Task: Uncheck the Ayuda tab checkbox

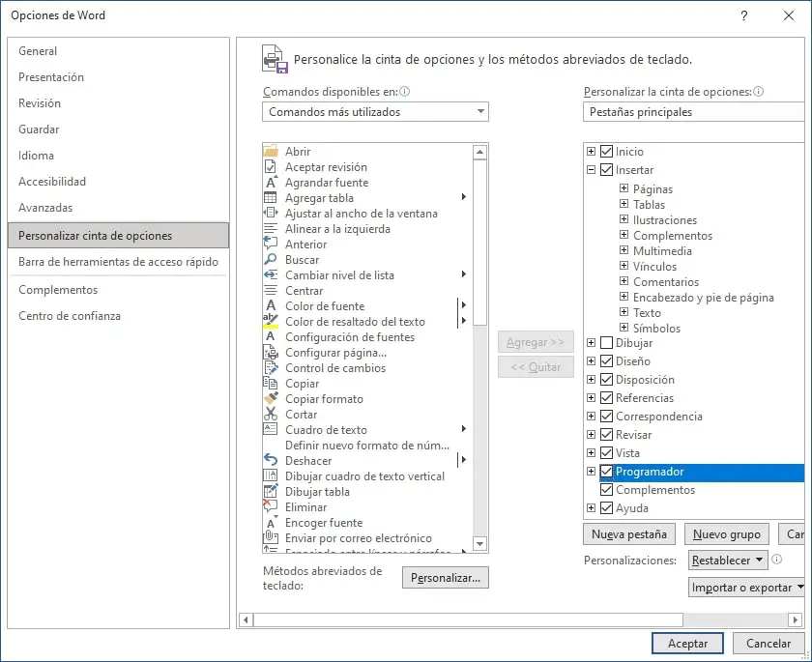Action: point(606,508)
